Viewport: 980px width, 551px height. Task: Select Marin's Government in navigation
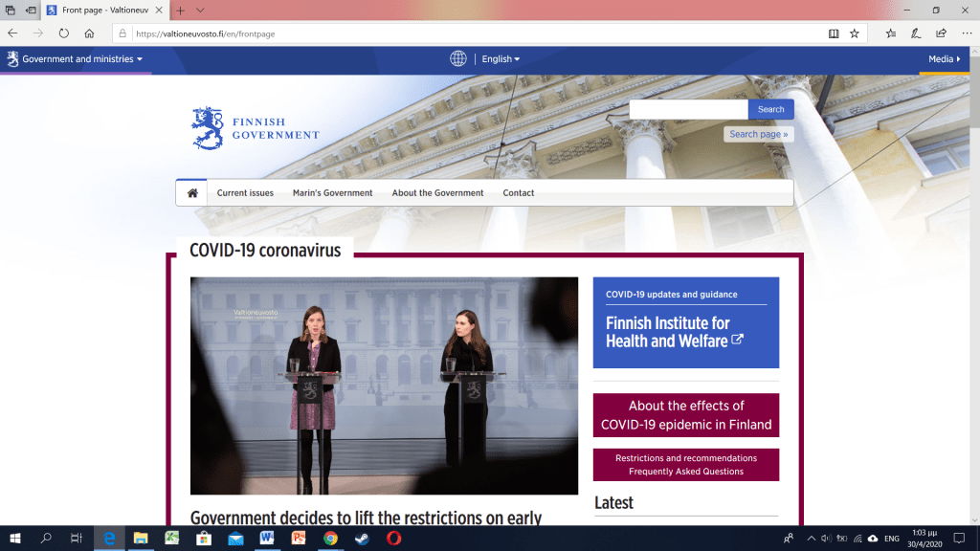[x=332, y=193]
